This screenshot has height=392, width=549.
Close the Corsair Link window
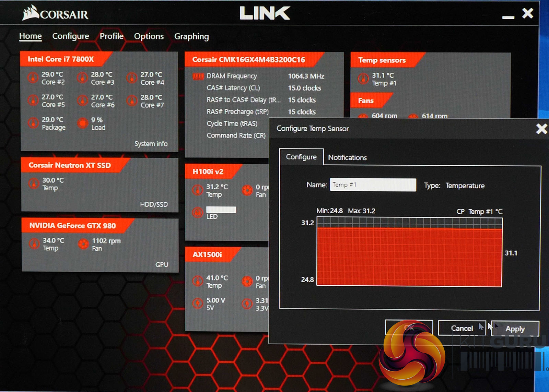click(528, 13)
